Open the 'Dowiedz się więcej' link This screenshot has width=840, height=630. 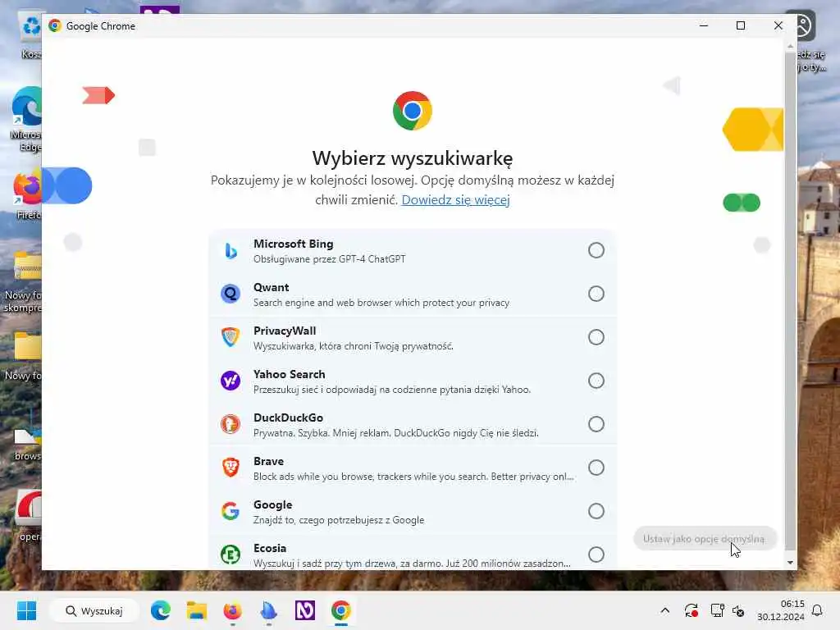[455, 200]
